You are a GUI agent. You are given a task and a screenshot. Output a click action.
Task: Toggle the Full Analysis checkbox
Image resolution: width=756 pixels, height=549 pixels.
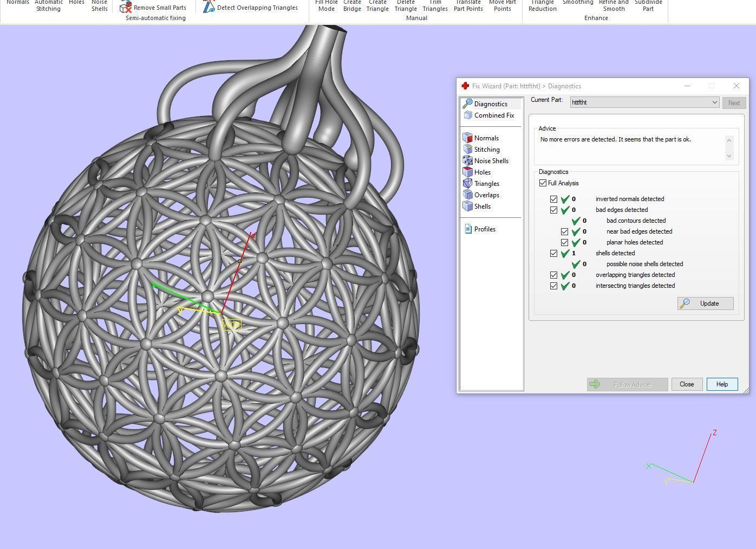click(x=543, y=183)
